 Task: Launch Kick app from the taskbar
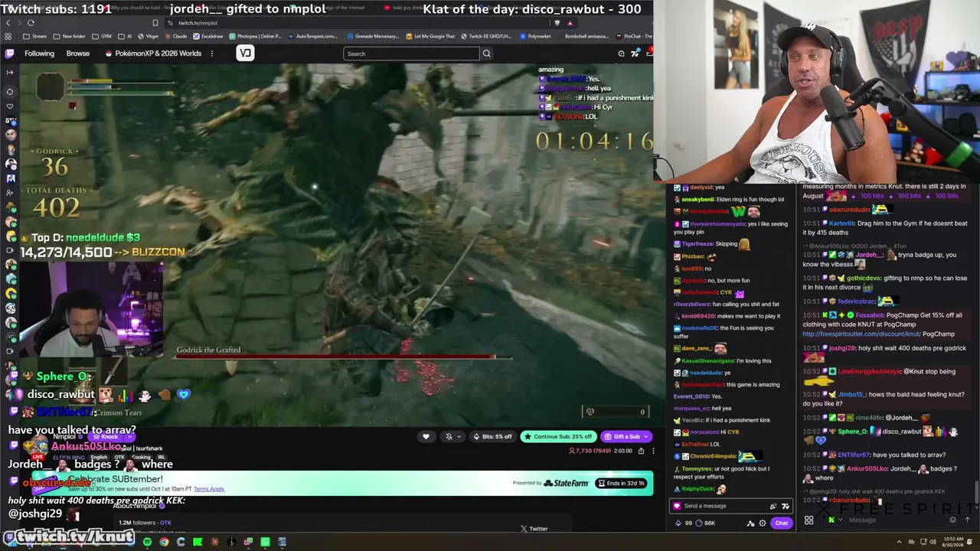coord(198,542)
